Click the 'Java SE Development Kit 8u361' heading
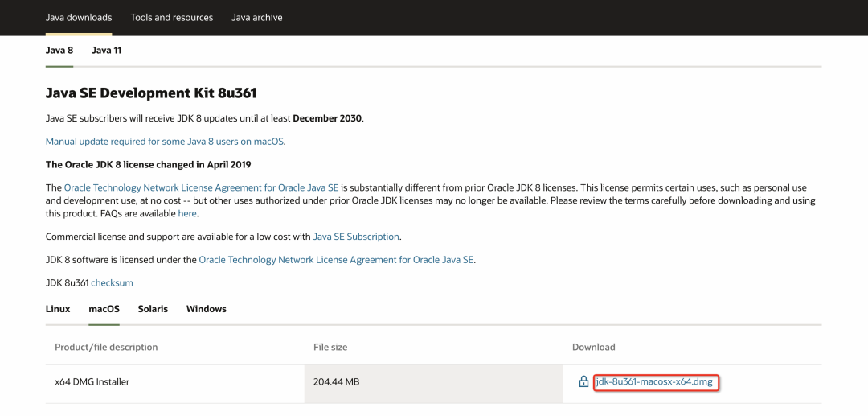This screenshot has width=868, height=416. click(151, 93)
